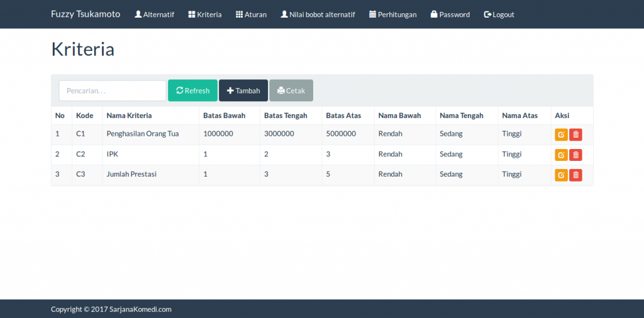644x318 pixels.
Task: Click the trash icon for Jumlah Prestasi
Action: [575, 175]
